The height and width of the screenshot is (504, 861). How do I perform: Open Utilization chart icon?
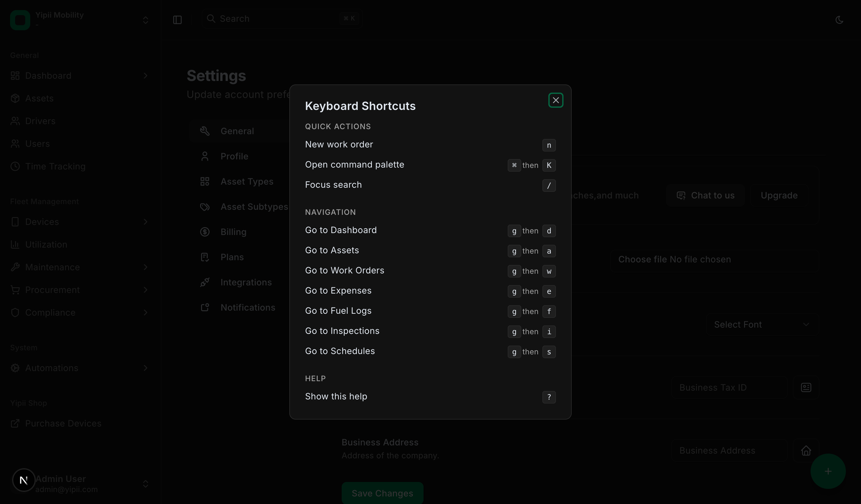(x=15, y=244)
